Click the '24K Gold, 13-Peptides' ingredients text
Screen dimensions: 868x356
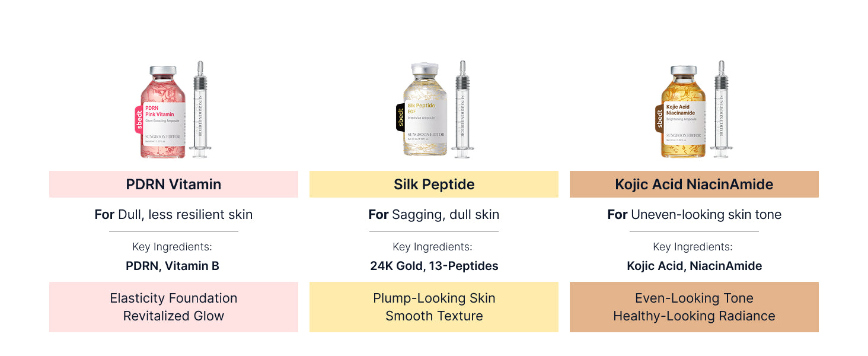(434, 266)
